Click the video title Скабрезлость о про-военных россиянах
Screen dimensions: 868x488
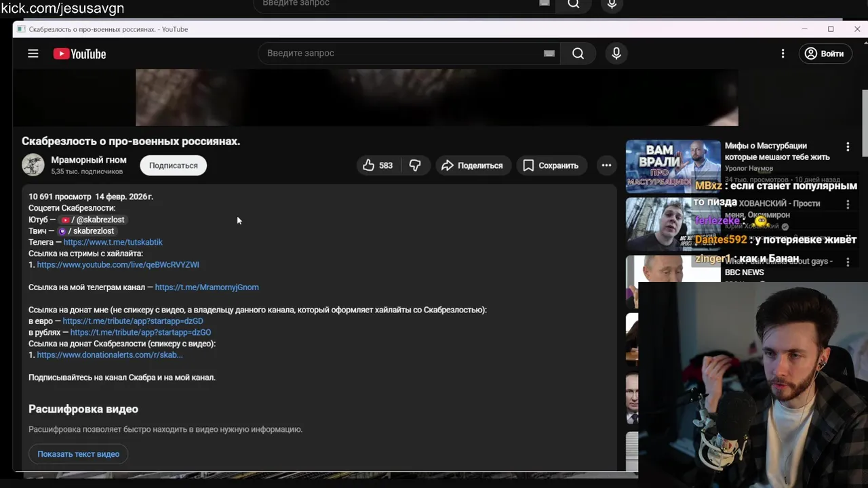click(x=131, y=141)
